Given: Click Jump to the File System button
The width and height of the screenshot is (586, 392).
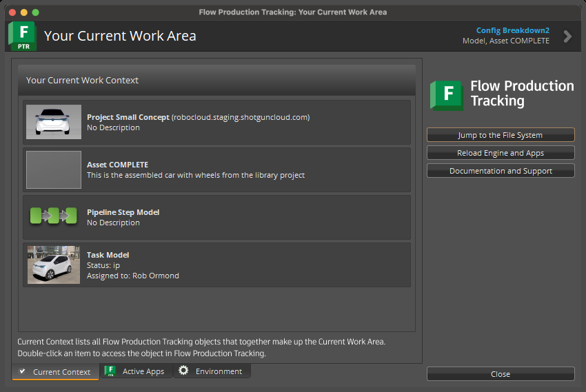Looking at the screenshot, I should coord(501,135).
